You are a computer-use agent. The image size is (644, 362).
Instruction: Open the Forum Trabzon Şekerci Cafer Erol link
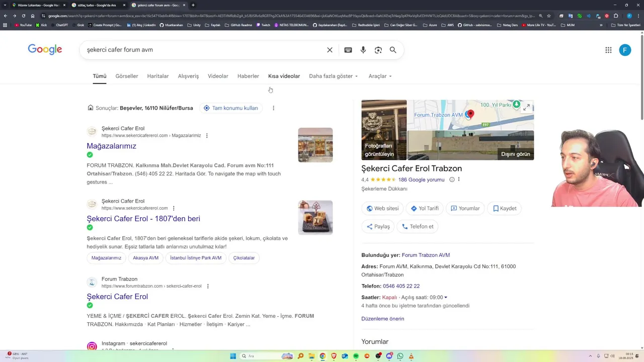(117, 297)
